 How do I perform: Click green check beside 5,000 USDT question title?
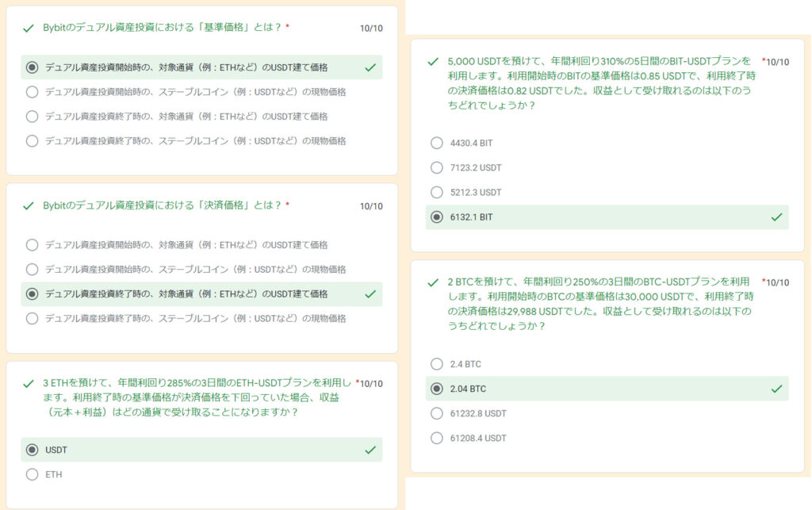433,62
